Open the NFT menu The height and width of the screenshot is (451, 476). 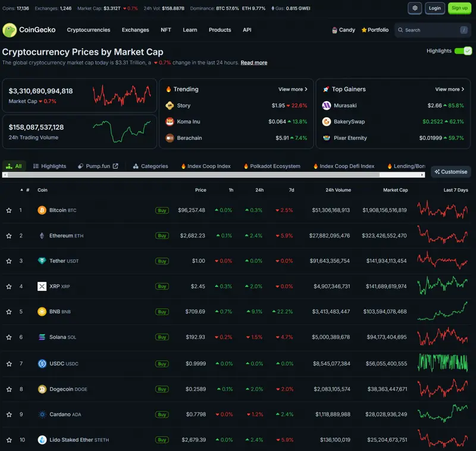pyautogui.click(x=166, y=30)
